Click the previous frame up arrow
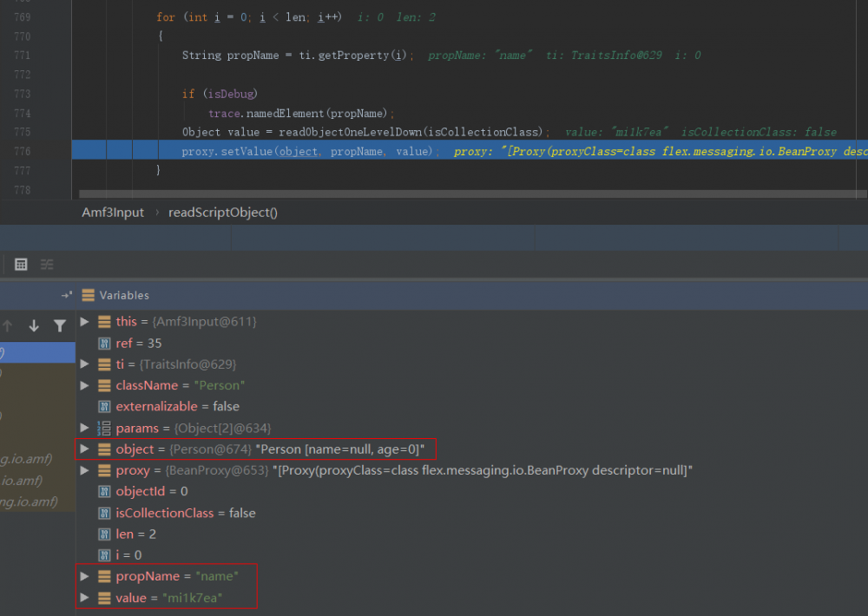Image resolution: width=868 pixels, height=616 pixels. [x=8, y=325]
